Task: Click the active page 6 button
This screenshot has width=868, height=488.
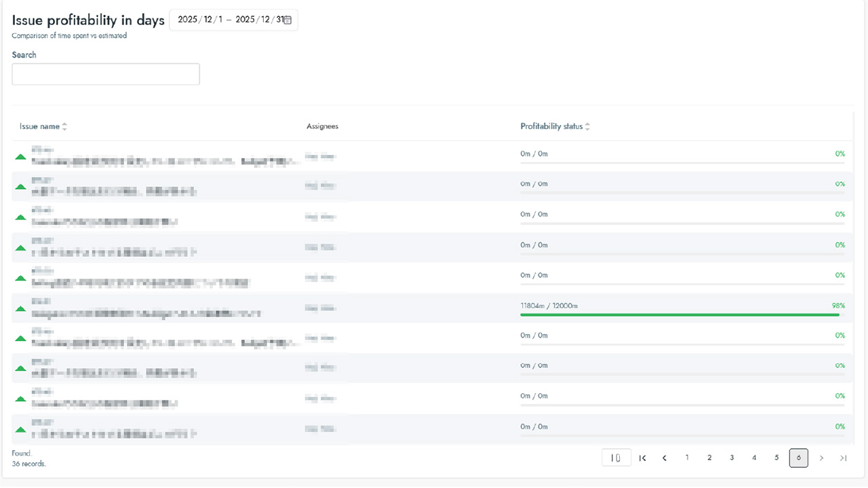Action: [x=799, y=458]
